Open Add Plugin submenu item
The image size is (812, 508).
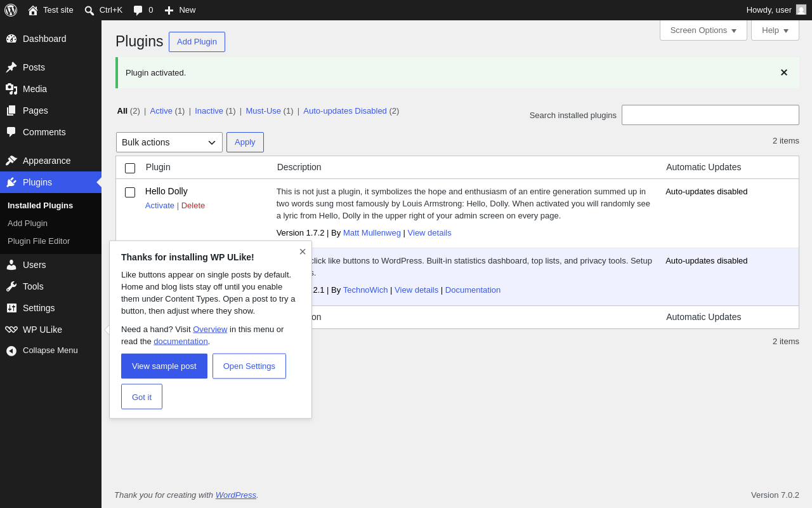pyautogui.click(x=27, y=223)
